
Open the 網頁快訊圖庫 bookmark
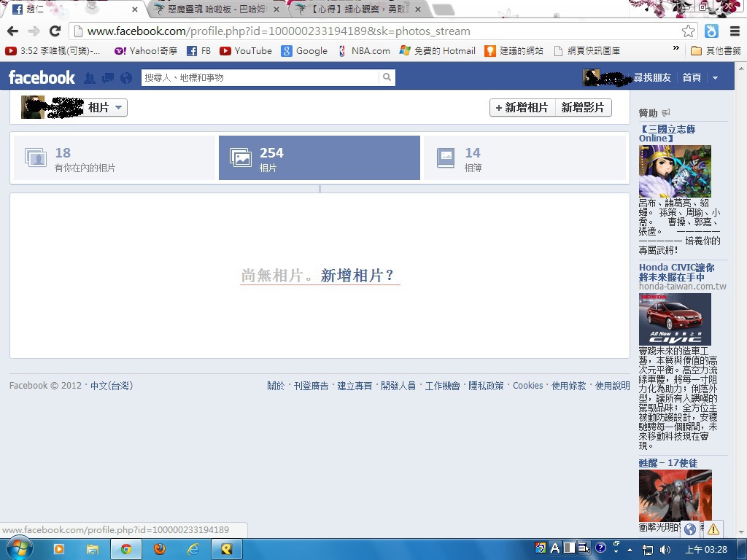pyautogui.click(x=587, y=51)
